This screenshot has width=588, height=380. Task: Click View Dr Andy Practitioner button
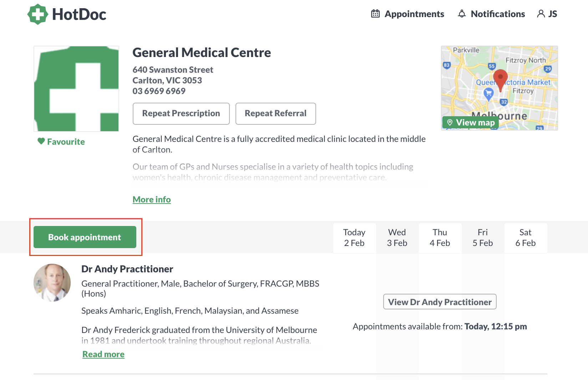[x=440, y=302]
